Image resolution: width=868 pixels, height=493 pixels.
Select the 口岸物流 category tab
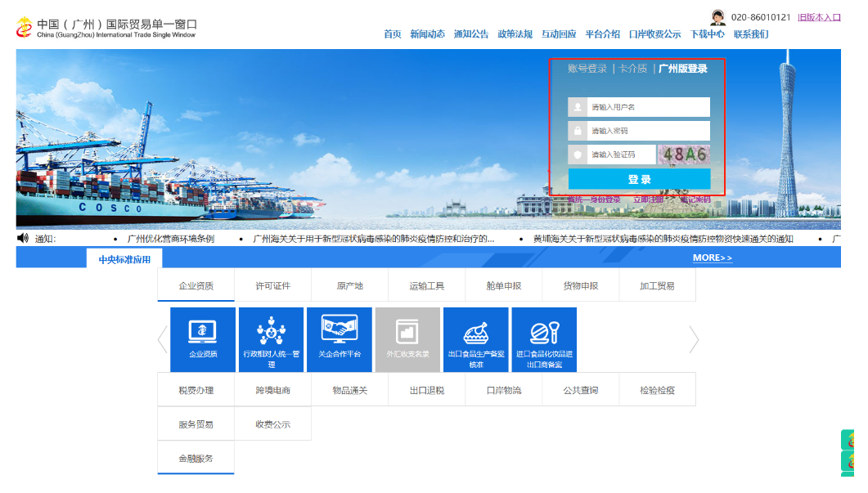pyautogui.click(x=504, y=390)
